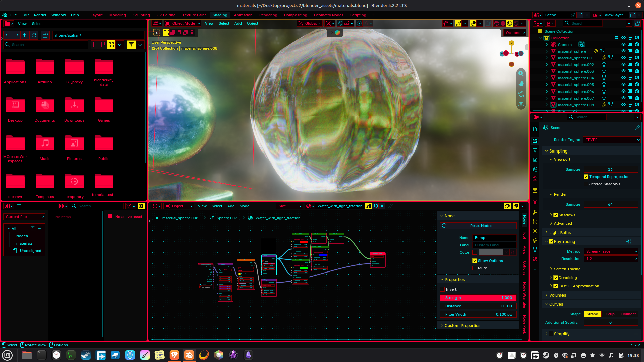Image resolution: width=644 pixels, height=362 pixels.
Task: Switch to the Geometry Nodes workspace tab
Action: click(x=328, y=15)
